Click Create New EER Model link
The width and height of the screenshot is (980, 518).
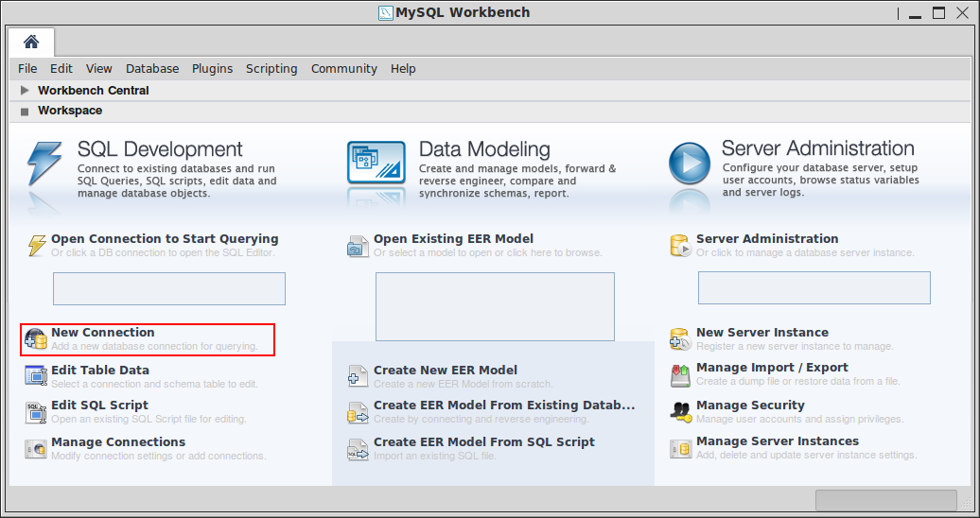[446, 370]
